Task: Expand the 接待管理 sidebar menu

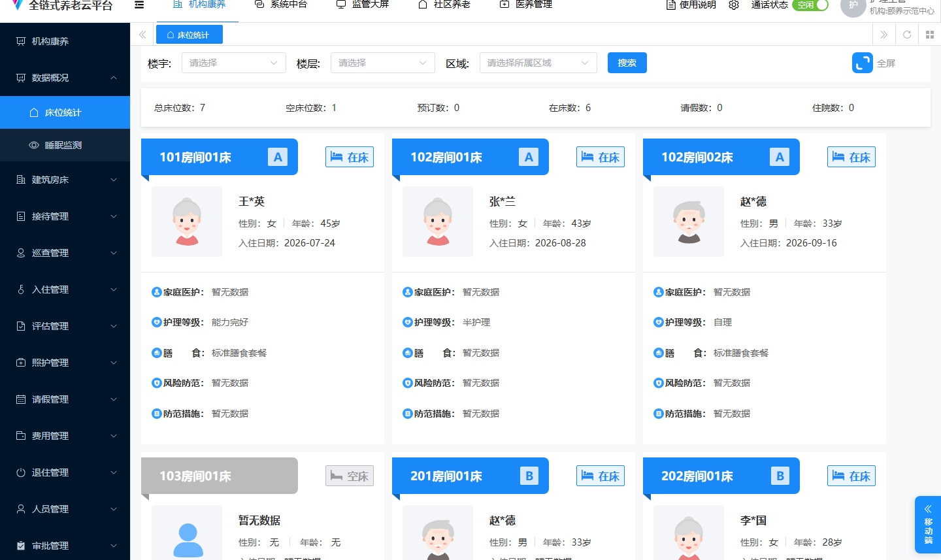Action: [x=65, y=216]
